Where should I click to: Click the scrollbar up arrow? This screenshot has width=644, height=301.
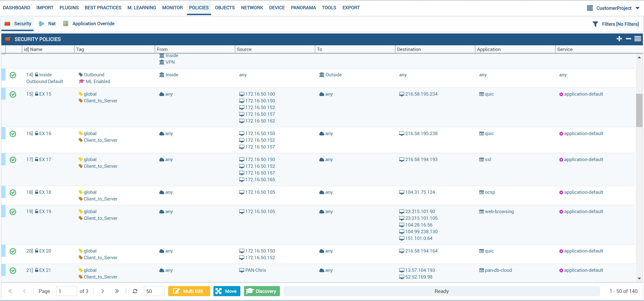[x=639, y=57]
